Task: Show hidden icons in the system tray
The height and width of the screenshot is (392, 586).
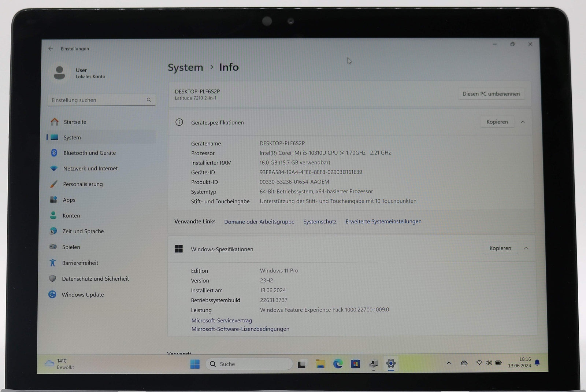Action: point(449,363)
